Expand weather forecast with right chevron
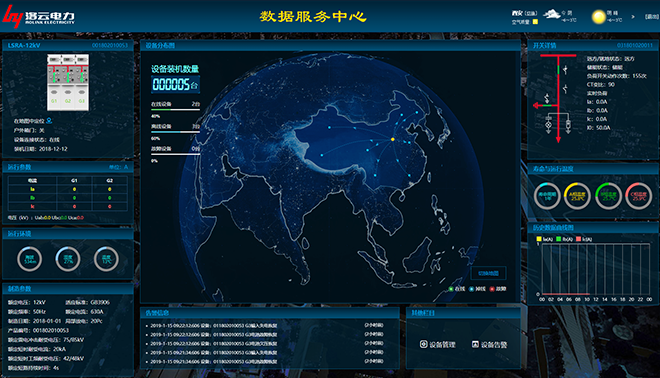The height and width of the screenshot is (378, 660). [633, 17]
